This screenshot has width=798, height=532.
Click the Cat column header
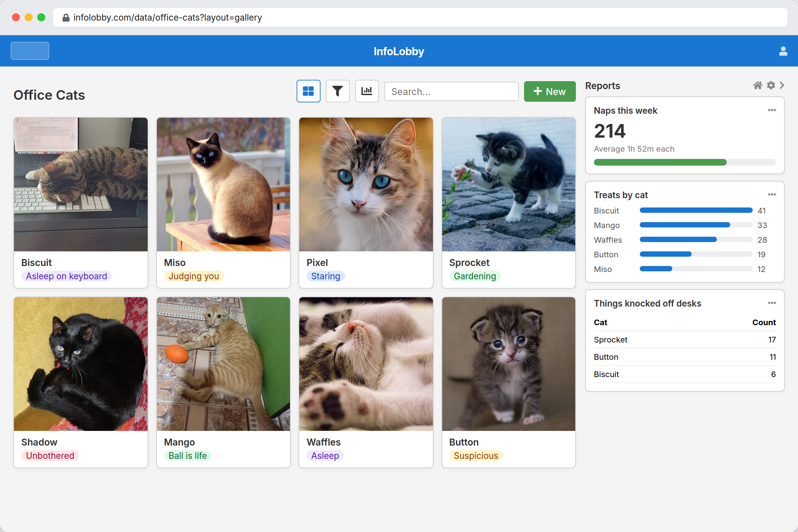600,322
